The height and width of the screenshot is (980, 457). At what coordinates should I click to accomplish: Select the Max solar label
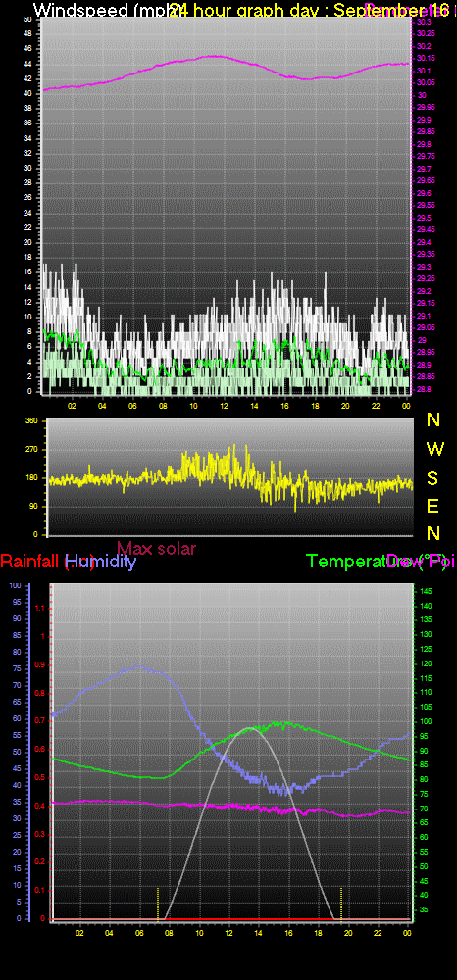[x=156, y=548]
